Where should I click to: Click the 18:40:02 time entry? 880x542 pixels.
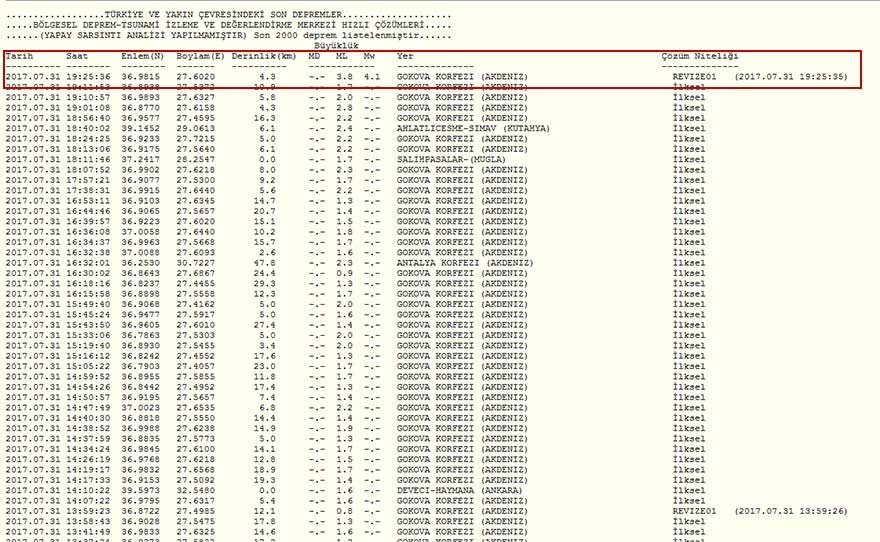pos(87,129)
